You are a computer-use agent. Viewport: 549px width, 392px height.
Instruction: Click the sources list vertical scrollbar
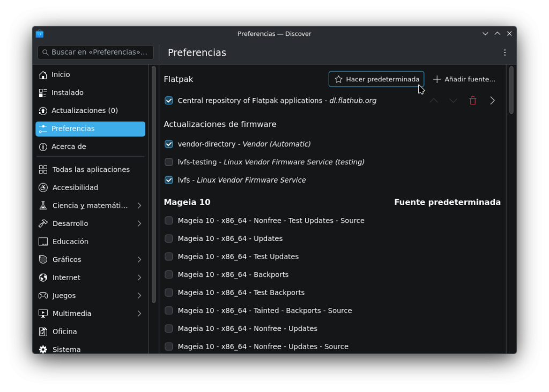tap(511, 90)
